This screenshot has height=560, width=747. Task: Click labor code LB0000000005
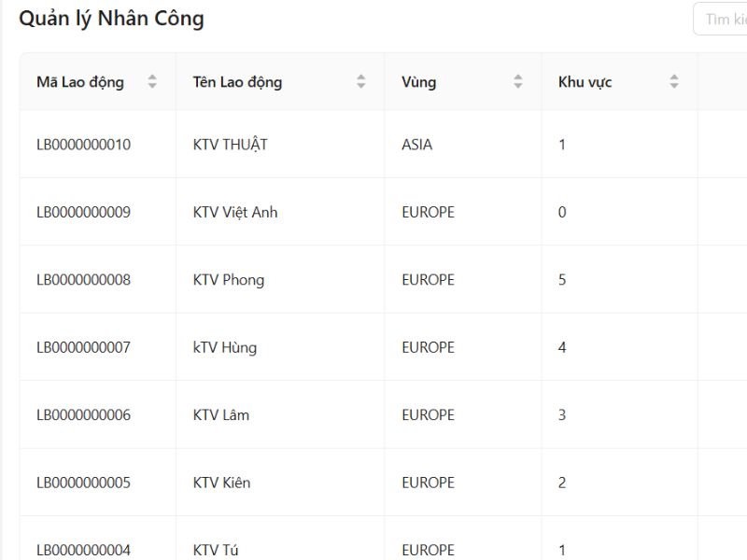84,483
